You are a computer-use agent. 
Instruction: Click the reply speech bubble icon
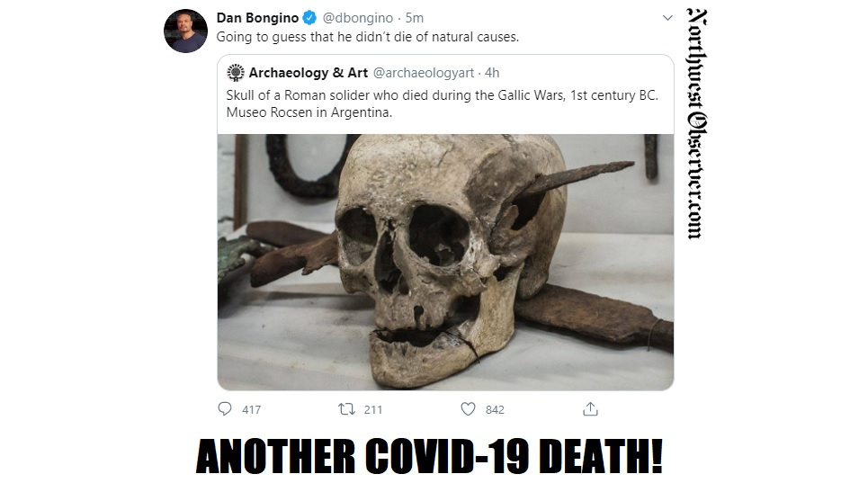225,409
